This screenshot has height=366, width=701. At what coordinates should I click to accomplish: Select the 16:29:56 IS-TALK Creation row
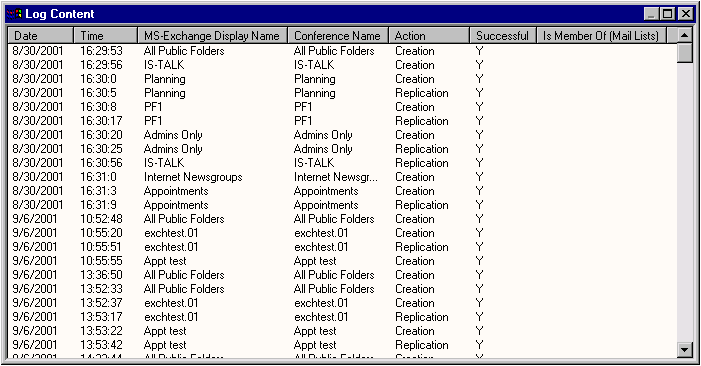(342, 65)
